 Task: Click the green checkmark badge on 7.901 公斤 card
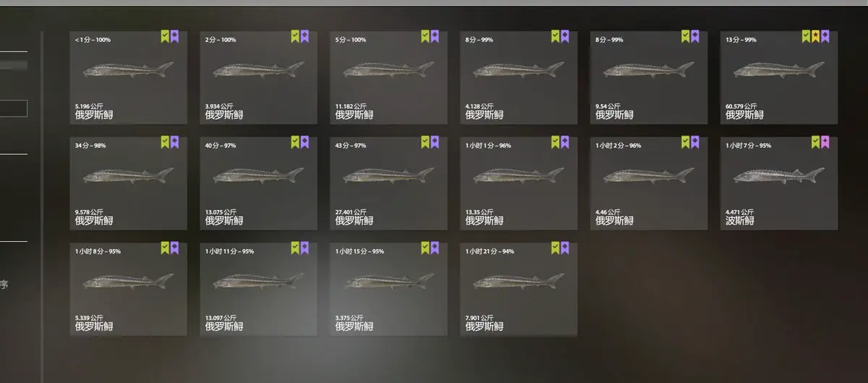[556, 248]
